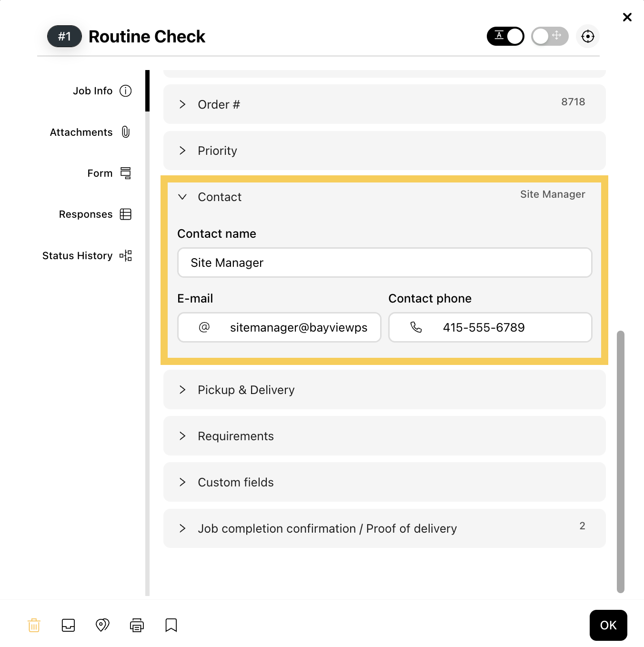644x647 pixels.
Task: Click the OK button
Action: (x=608, y=625)
